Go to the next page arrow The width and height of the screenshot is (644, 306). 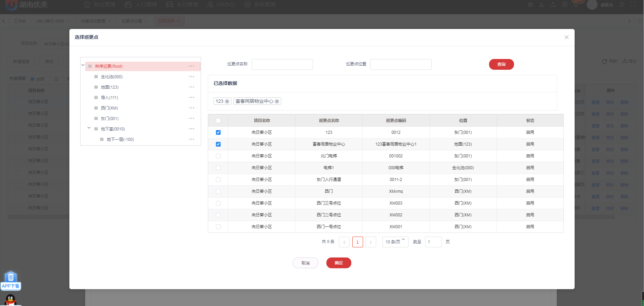tap(371, 242)
